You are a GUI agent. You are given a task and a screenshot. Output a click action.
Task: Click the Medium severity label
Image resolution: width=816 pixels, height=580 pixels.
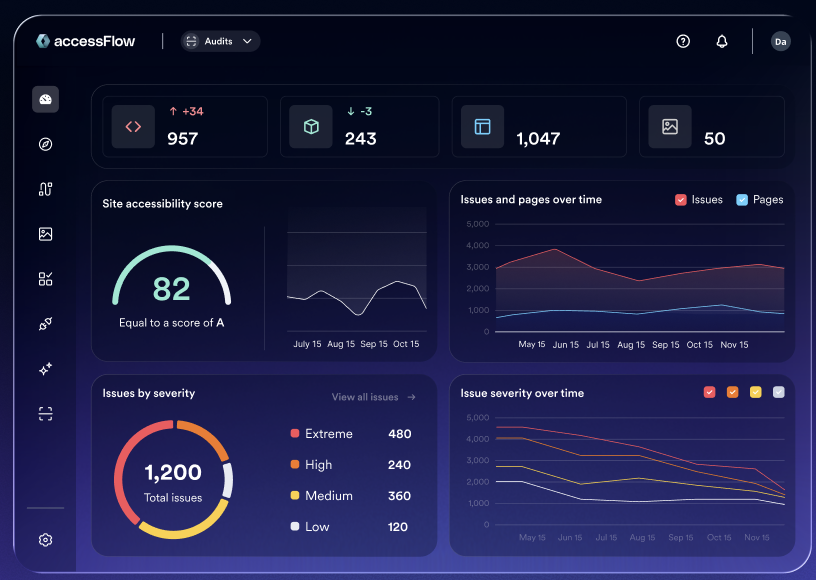click(329, 496)
